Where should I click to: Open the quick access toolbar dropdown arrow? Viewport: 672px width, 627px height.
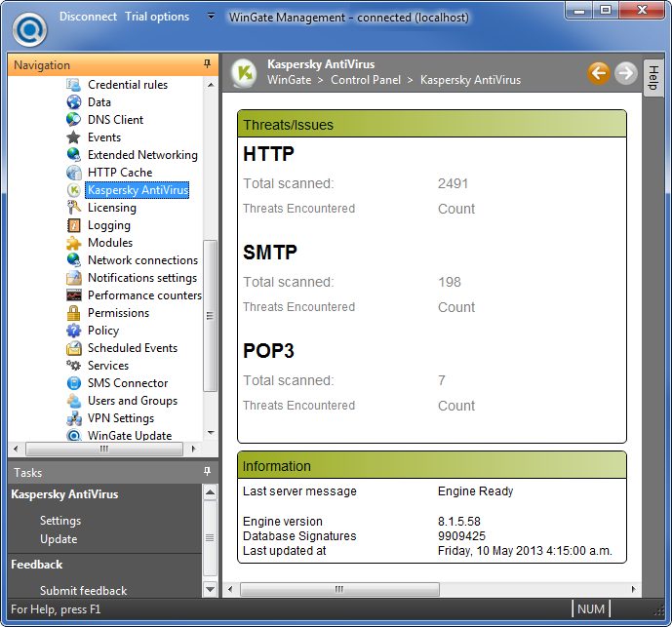(x=211, y=17)
